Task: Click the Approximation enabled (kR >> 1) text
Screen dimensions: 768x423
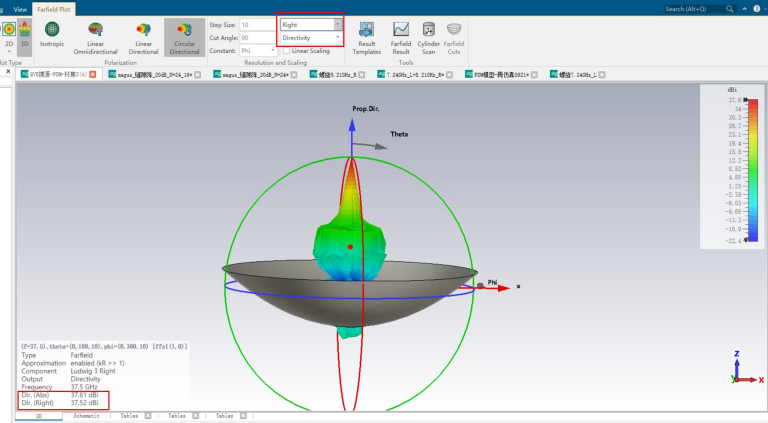Action: (x=72, y=363)
